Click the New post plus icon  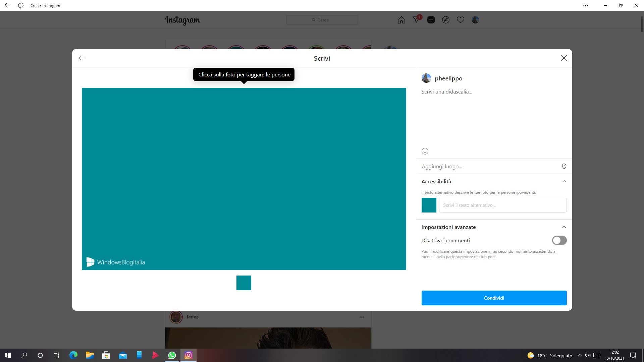(431, 20)
